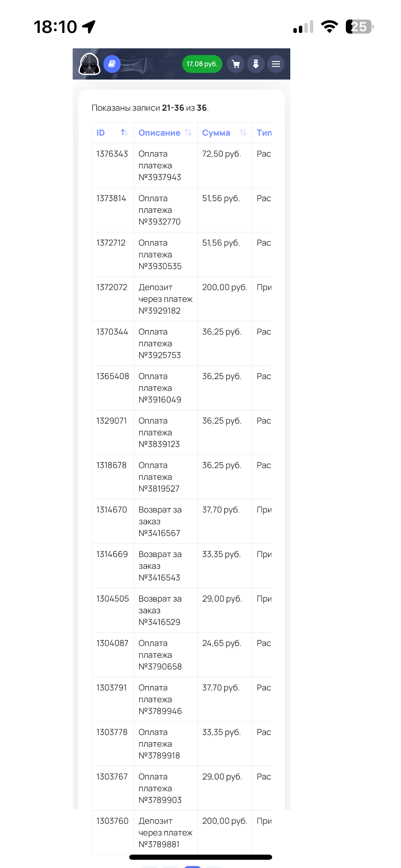
Task: Click the Депозит через платеж №3929182 entry
Action: coord(165,299)
